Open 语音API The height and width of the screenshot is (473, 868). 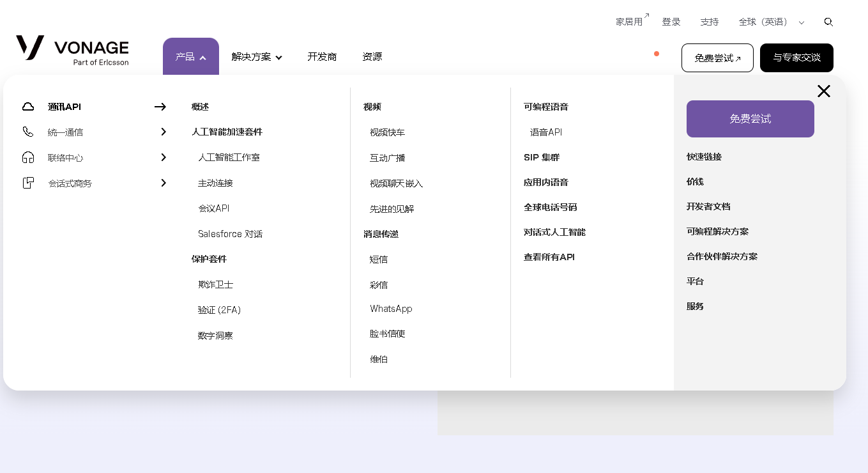[x=546, y=132]
